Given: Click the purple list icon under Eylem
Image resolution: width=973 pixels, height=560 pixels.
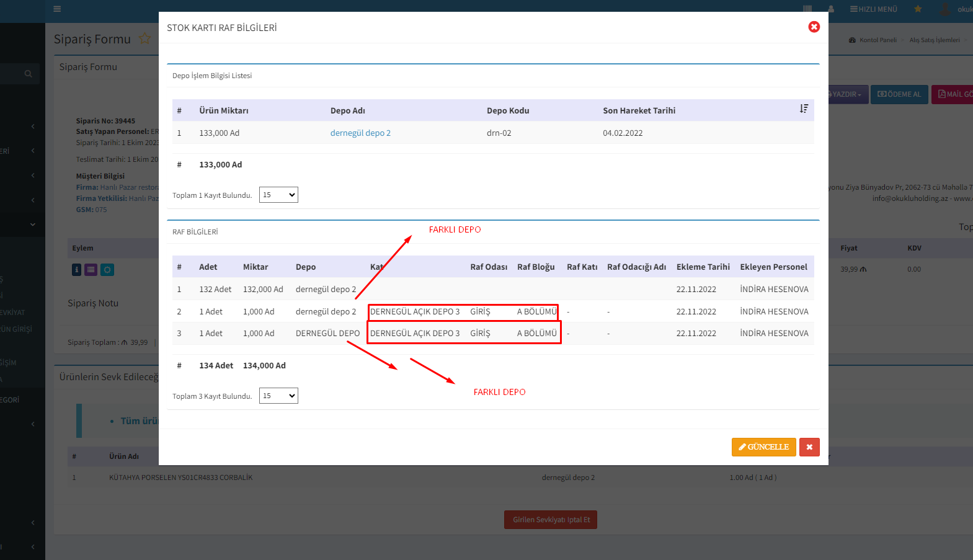Looking at the screenshot, I should [x=91, y=270].
